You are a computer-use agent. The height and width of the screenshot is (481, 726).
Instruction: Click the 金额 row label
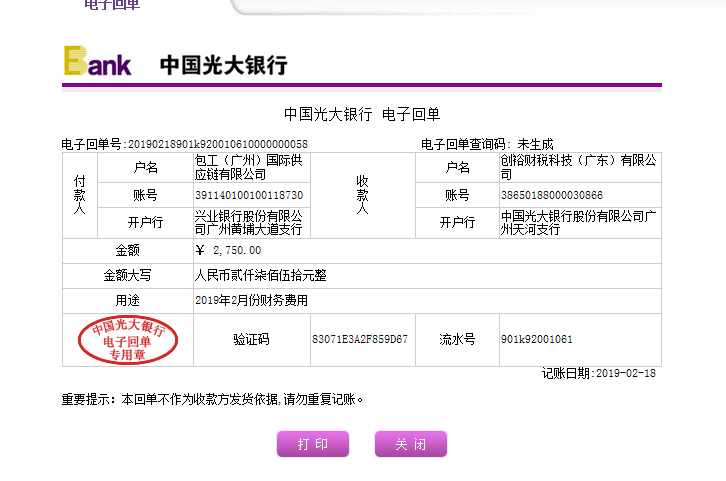click(127, 250)
